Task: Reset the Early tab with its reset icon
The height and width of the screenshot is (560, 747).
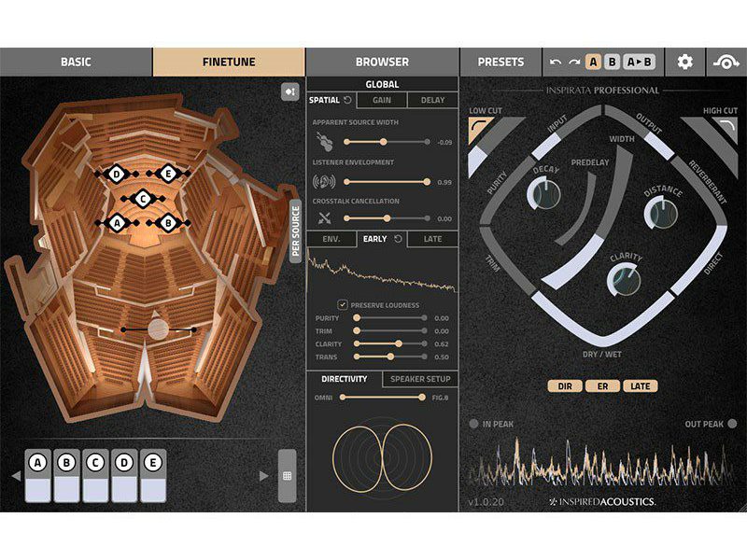Action: click(398, 239)
